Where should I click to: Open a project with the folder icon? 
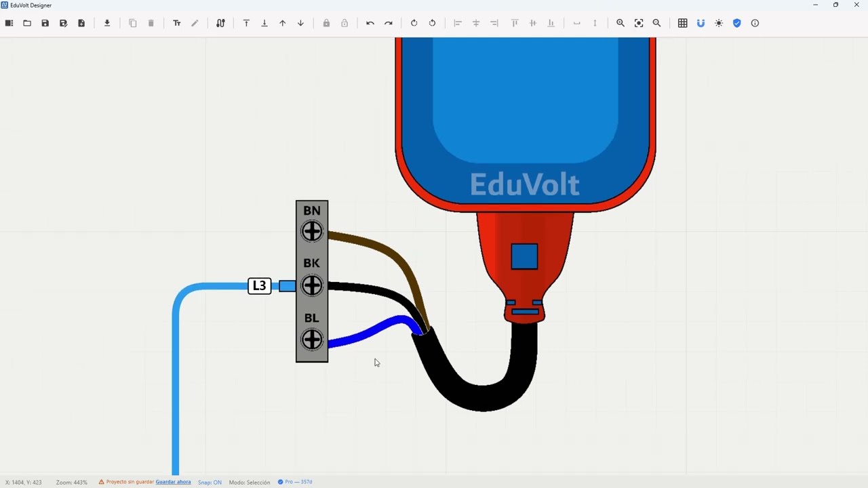[27, 23]
